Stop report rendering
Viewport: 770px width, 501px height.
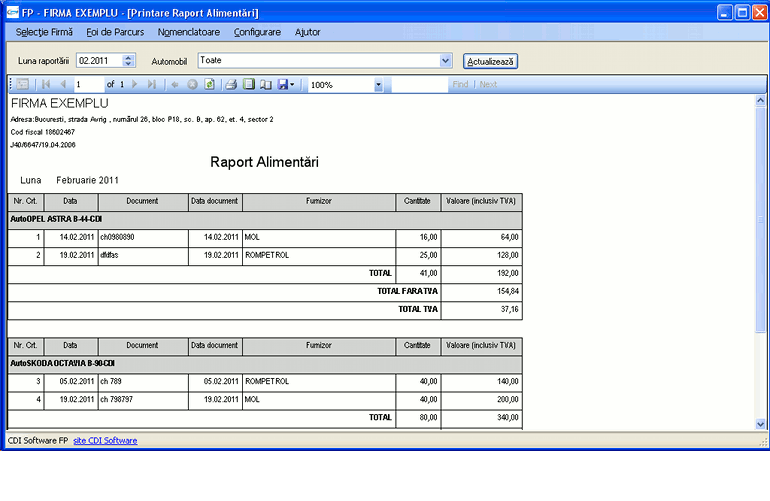(x=192, y=84)
